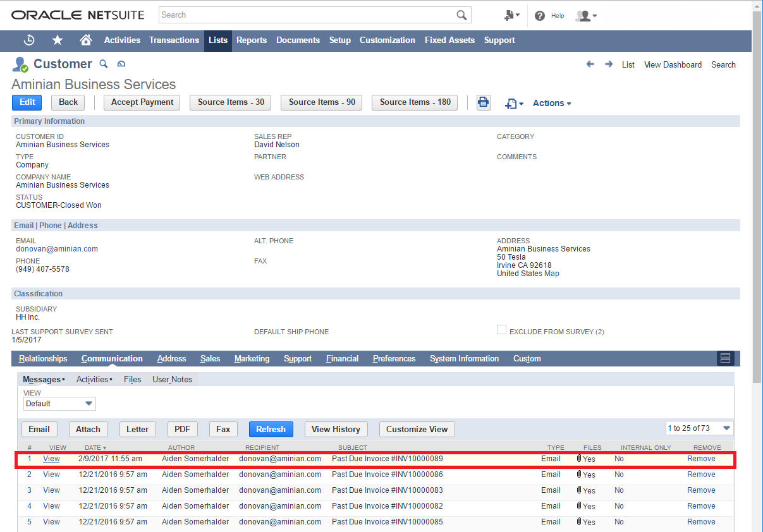
Task: Expand the Actions dropdown menu
Action: (x=552, y=103)
